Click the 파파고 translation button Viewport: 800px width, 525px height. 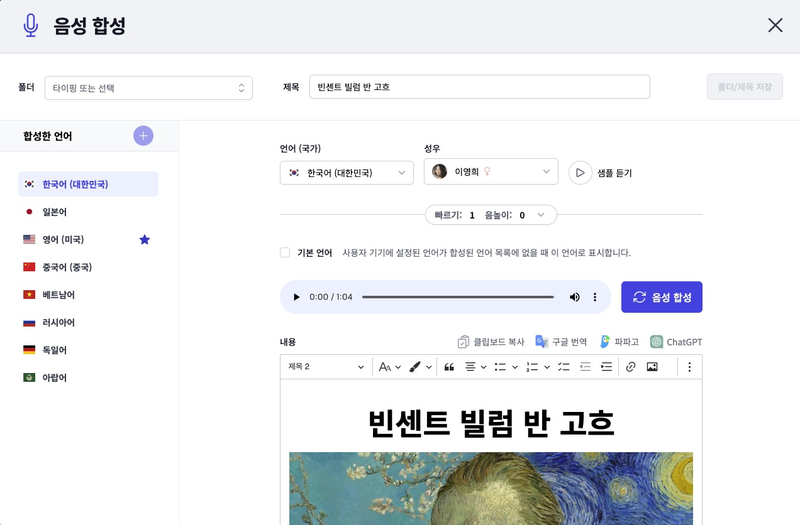(619, 342)
